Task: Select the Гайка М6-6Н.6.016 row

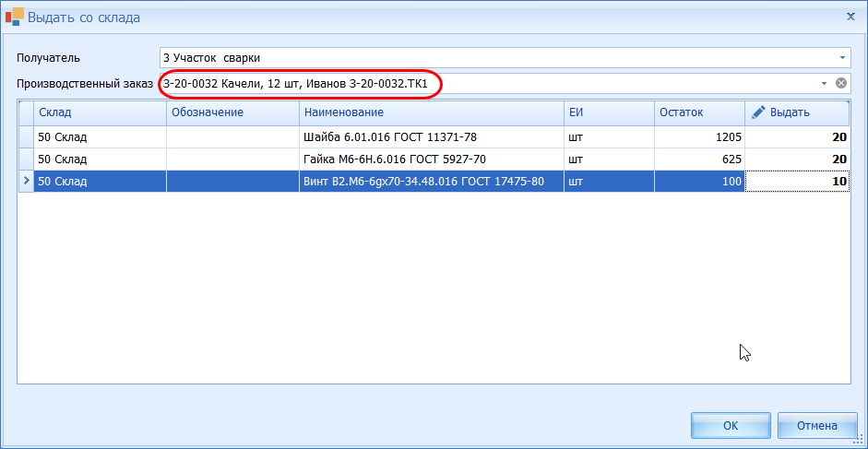Action: [x=431, y=159]
